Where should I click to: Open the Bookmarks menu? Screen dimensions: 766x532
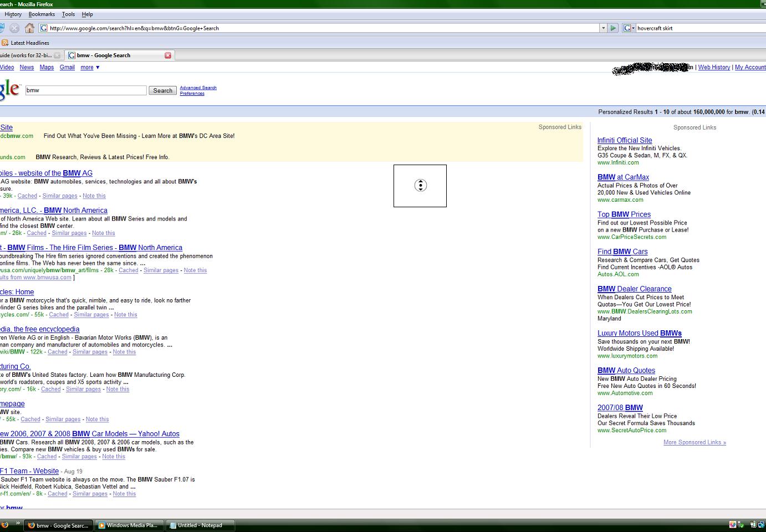pyautogui.click(x=42, y=14)
